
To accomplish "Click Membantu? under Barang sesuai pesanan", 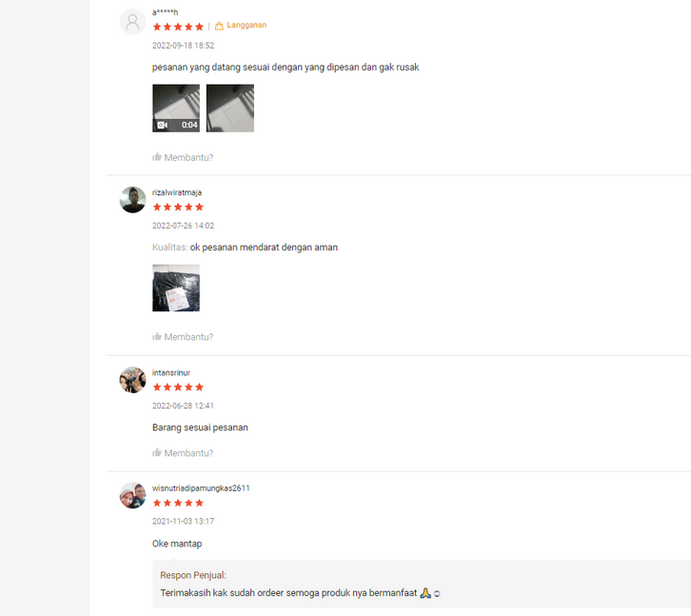I will click(x=188, y=453).
